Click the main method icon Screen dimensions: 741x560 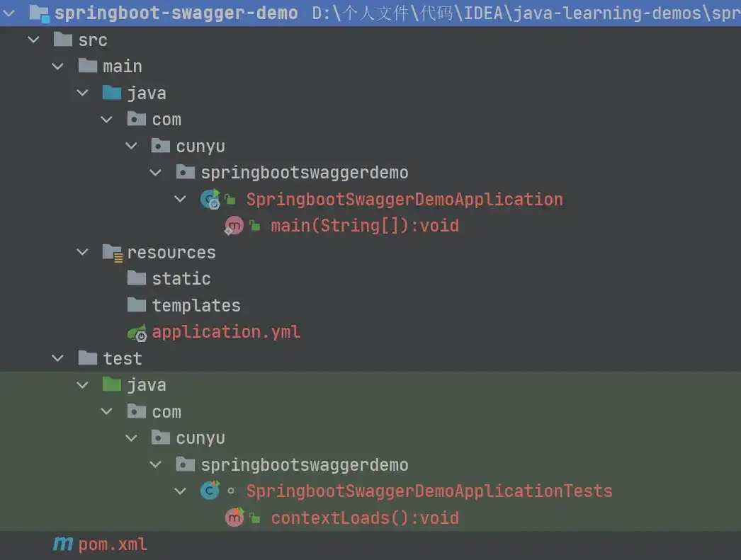pos(234,226)
